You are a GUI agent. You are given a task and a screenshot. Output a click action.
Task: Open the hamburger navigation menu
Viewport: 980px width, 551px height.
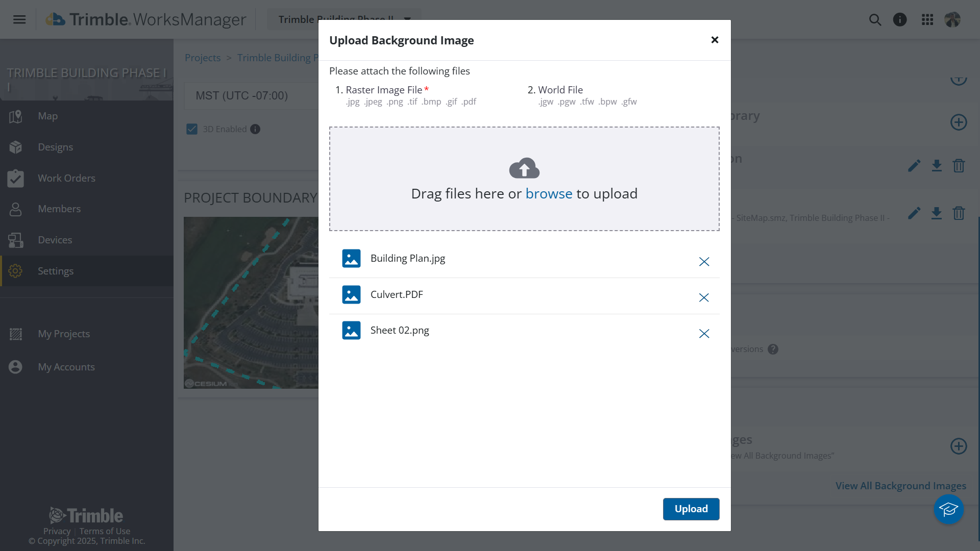coord(19,19)
